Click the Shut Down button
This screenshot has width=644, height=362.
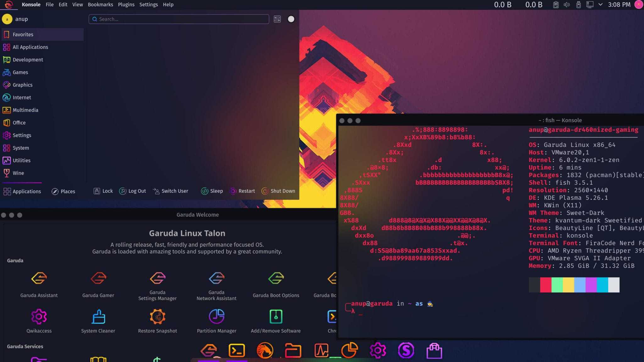pyautogui.click(x=278, y=191)
